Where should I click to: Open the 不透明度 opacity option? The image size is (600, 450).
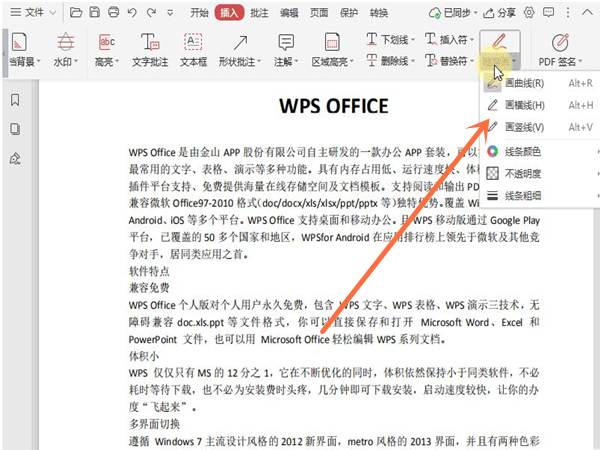[540, 172]
